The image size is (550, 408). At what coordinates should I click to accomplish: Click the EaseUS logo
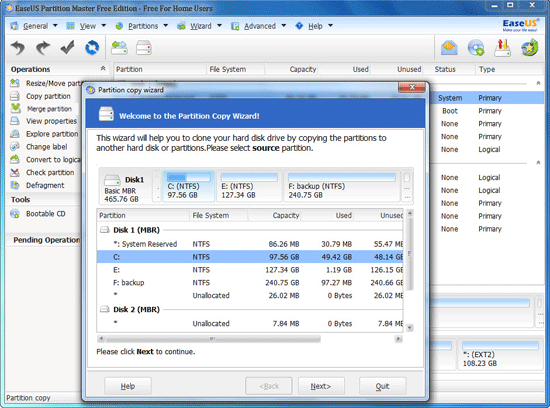pos(520,25)
